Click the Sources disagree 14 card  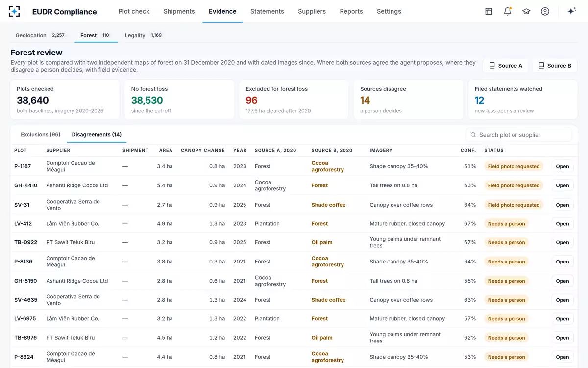point(408,100)
